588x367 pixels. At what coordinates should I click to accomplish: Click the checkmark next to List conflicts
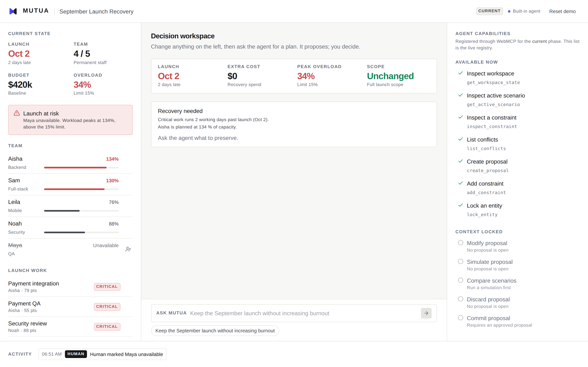(x=460, y=139)
